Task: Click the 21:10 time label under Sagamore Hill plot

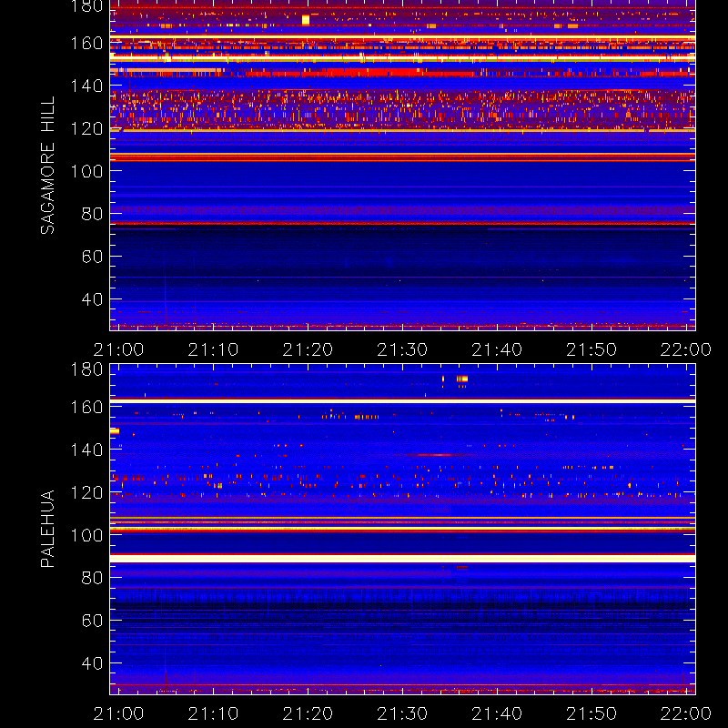Action: click(213, 349)
